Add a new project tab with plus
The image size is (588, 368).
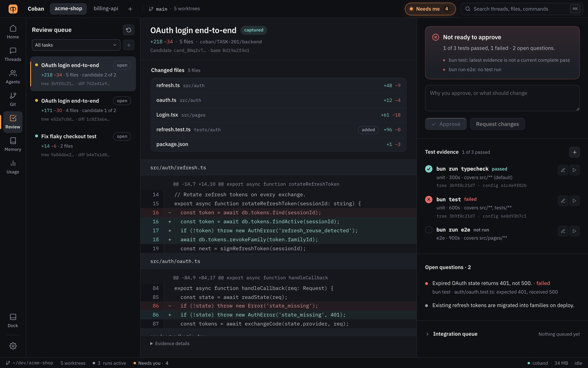[x=130, y=9]
